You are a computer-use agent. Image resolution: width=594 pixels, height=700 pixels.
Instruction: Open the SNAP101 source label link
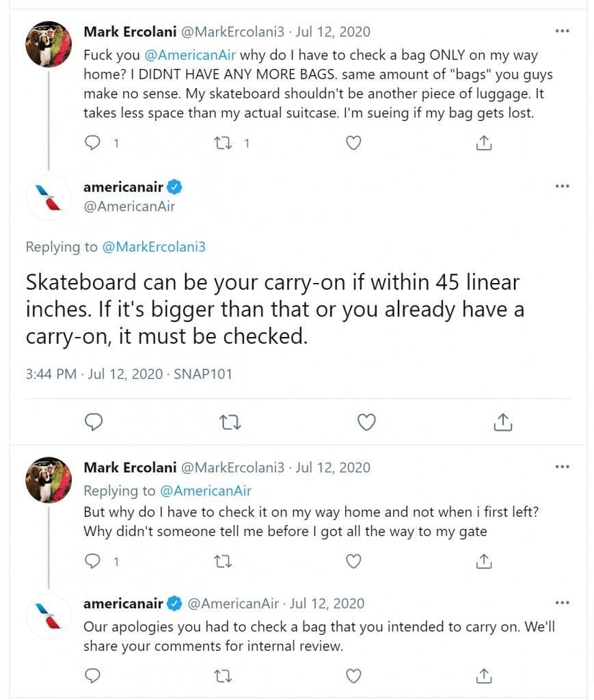[x=203, y=374]
